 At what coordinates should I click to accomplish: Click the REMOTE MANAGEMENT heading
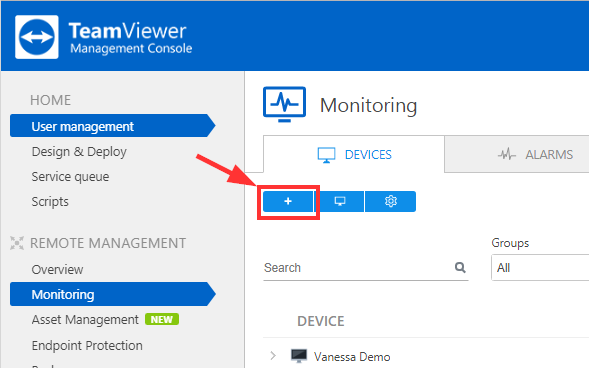tap(108, 243)
